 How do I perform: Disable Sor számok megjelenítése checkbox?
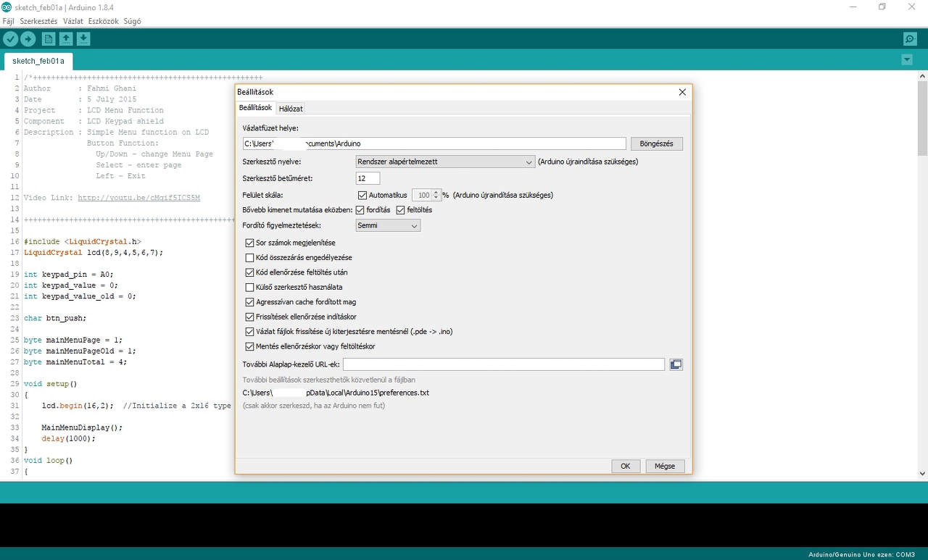[250, 243]
